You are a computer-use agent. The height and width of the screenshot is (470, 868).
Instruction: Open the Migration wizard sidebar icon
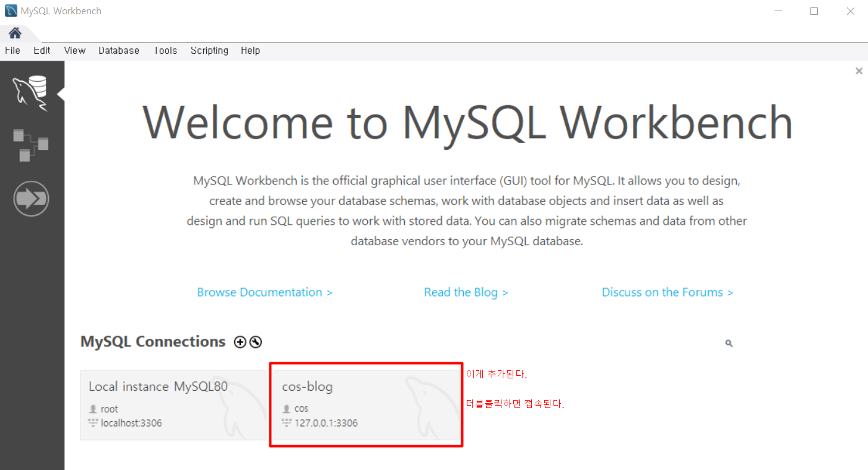pos(31,199)
